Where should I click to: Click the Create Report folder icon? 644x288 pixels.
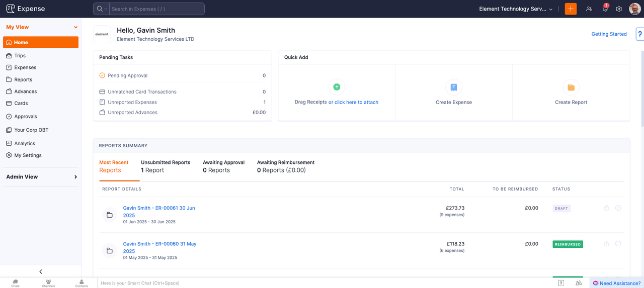[x=571, y=87]
